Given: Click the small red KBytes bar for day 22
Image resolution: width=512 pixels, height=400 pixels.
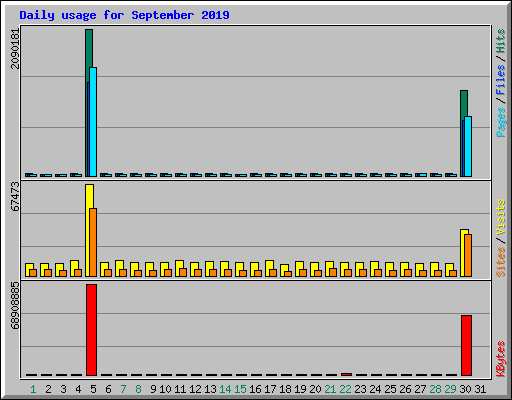Looking at the screenshot, I should [346, 374].
